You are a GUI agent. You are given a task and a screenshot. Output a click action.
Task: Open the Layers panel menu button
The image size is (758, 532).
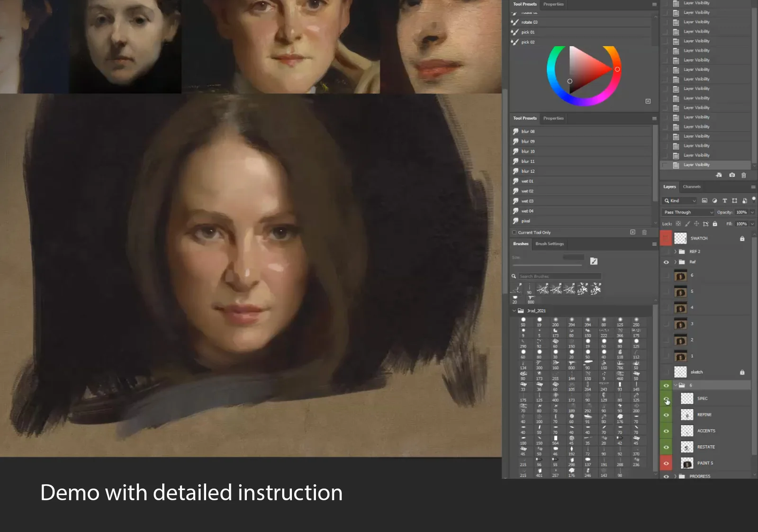(x=753, y=186)
